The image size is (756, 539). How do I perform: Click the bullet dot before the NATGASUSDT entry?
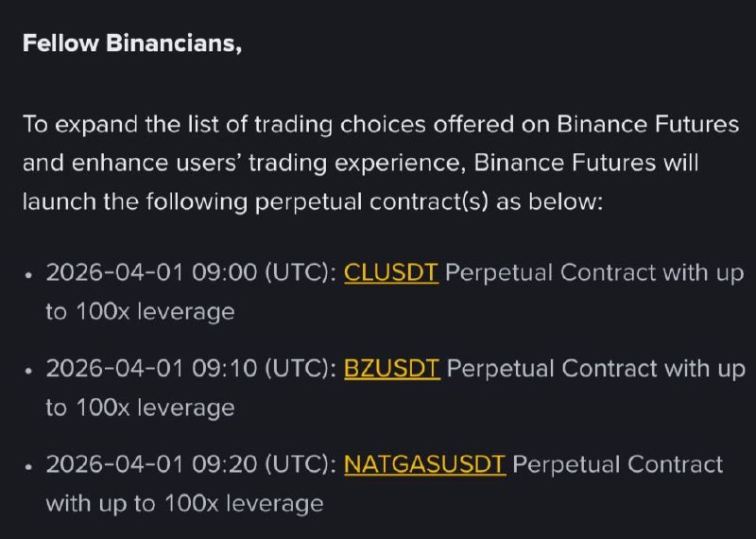[29, 466]
